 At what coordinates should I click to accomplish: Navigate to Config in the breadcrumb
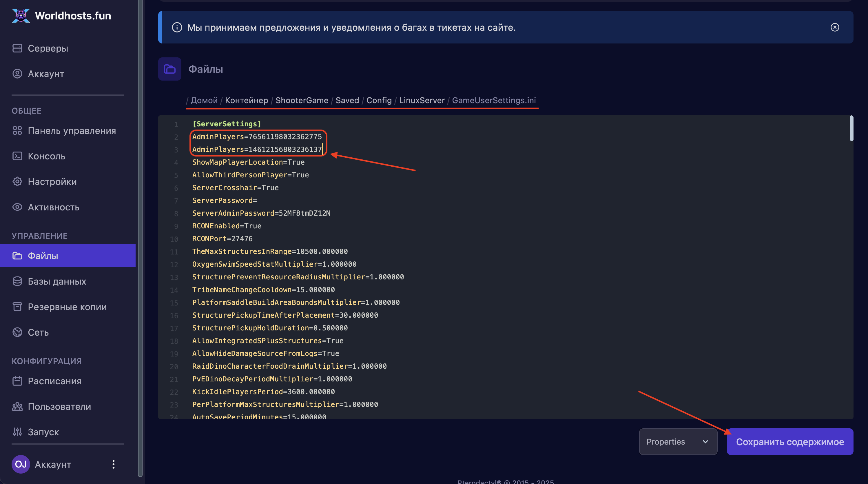click(x=379, y=101)
